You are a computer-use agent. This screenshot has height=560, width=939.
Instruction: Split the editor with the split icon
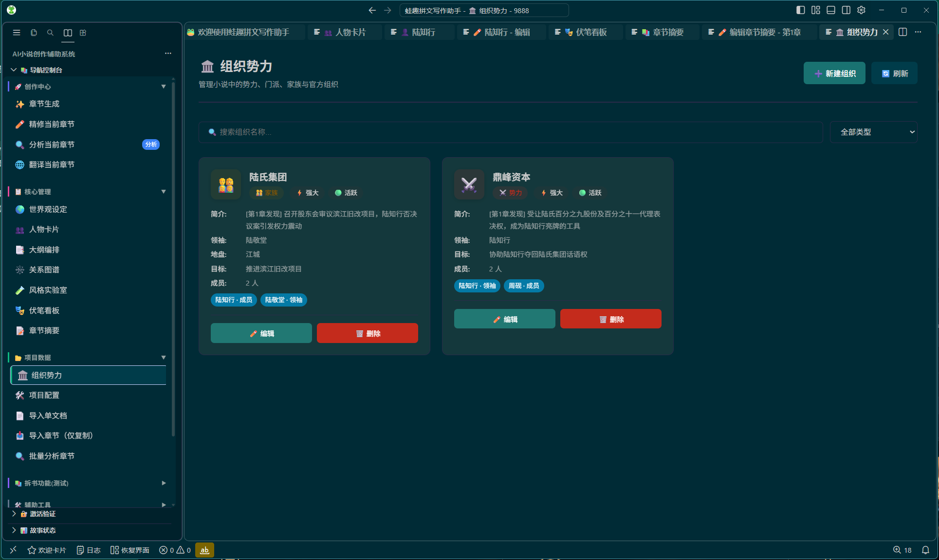click(x=903, y=32)
